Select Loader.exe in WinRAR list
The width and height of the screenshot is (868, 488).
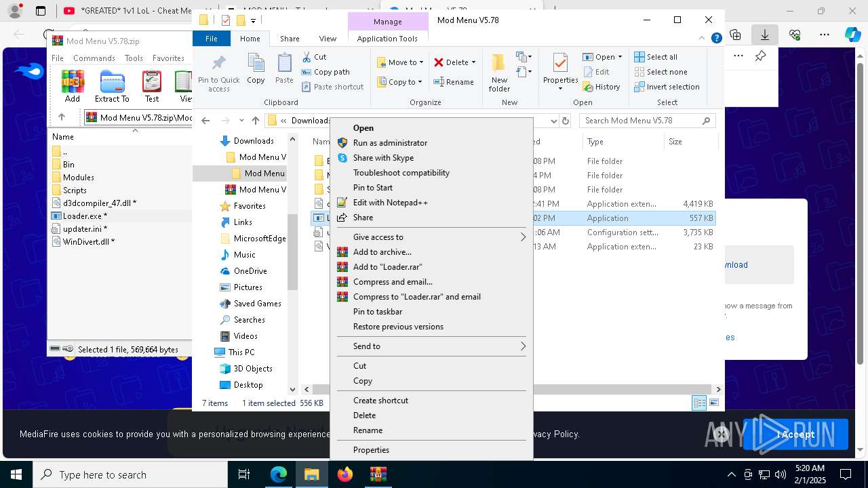coord(84,216)
